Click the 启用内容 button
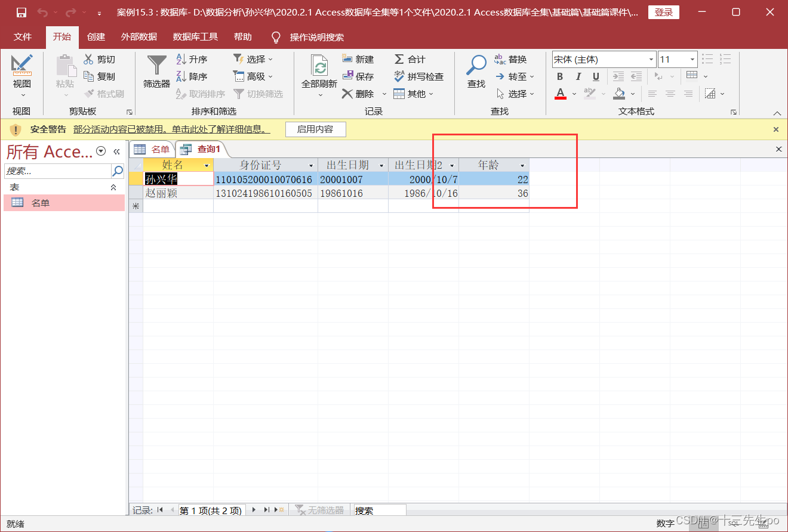788x532 pixels. pos(315,129)
